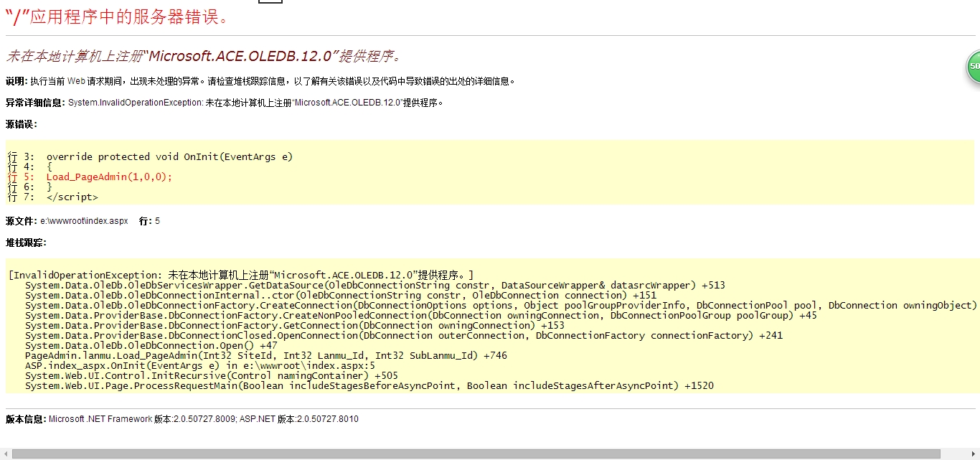Click the "说明:" description label
This screenshot has height=460, width=980.
click(17, 81)
